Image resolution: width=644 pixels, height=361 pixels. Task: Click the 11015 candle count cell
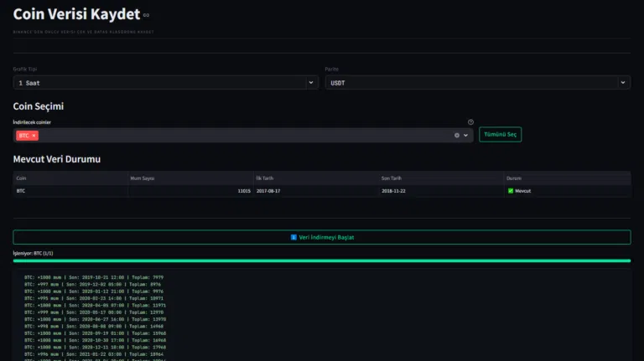[190, 191]
